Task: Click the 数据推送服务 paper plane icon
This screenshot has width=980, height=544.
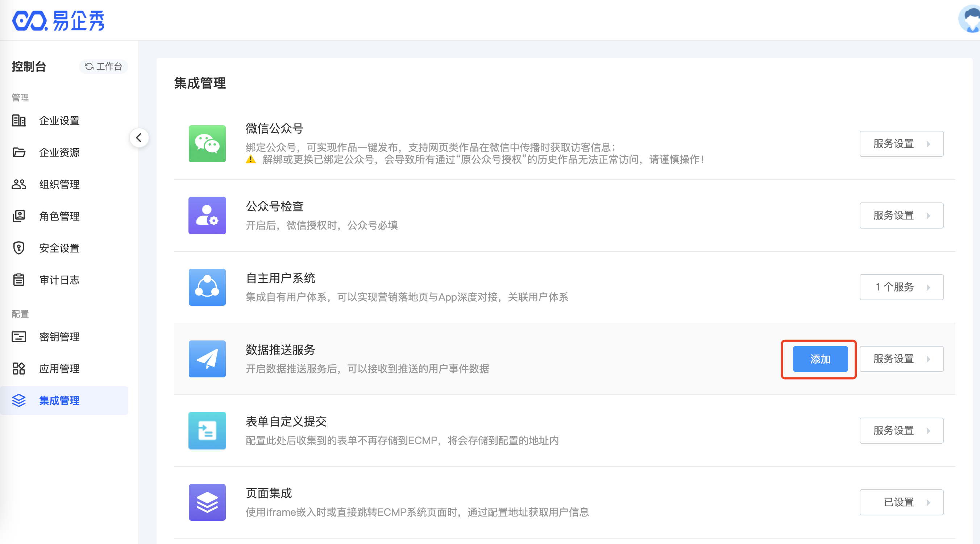Action: coord(207,359)
